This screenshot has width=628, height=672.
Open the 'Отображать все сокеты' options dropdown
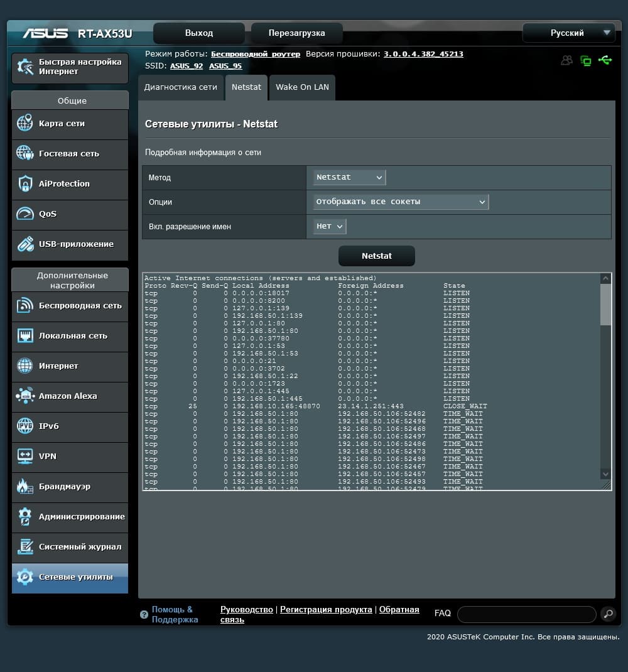401,202
